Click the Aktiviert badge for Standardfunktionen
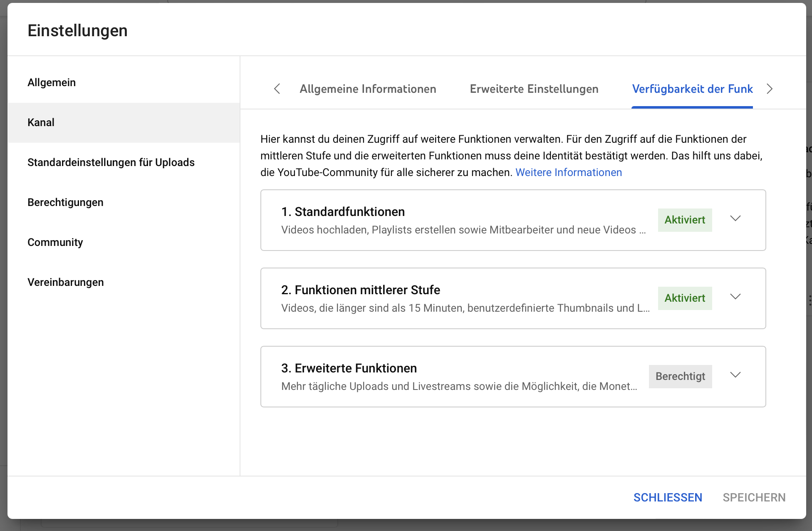The height and width of the screenshot is (531, 812). tap(684, 220)
